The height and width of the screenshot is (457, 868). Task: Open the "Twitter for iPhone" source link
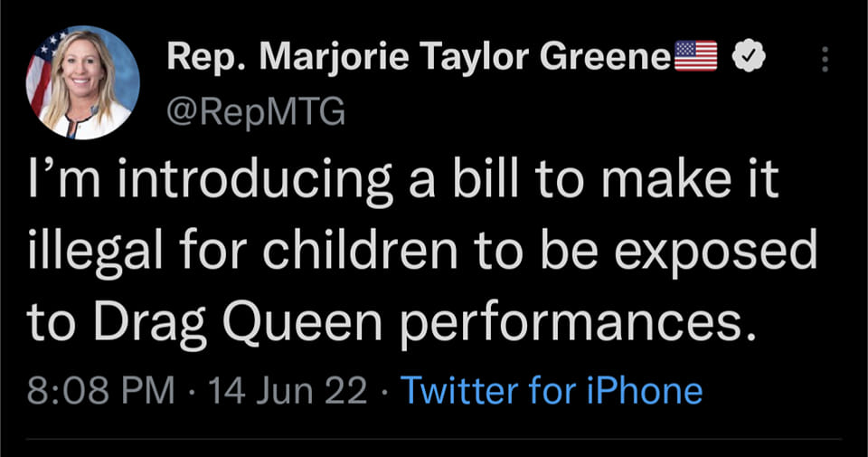tap(551, 390)
